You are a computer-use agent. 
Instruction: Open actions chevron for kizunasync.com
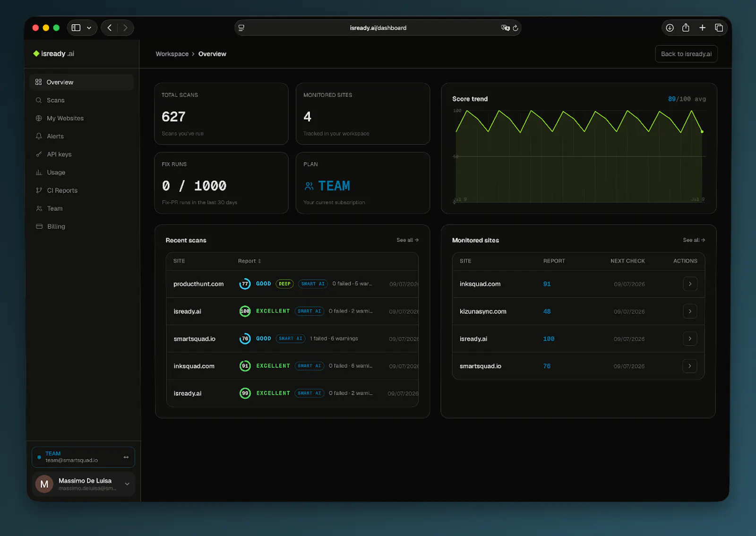(690, 311)
